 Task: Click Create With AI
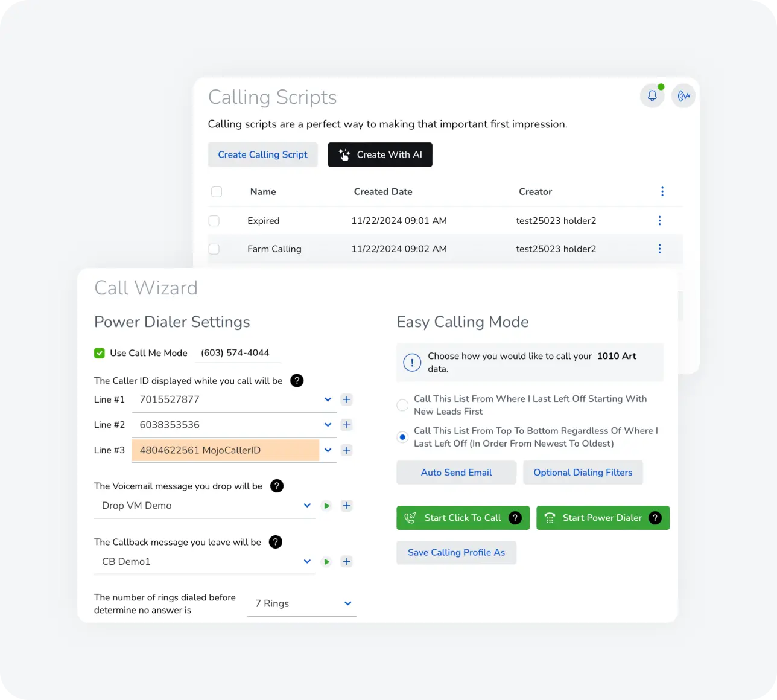coord(379,154)
